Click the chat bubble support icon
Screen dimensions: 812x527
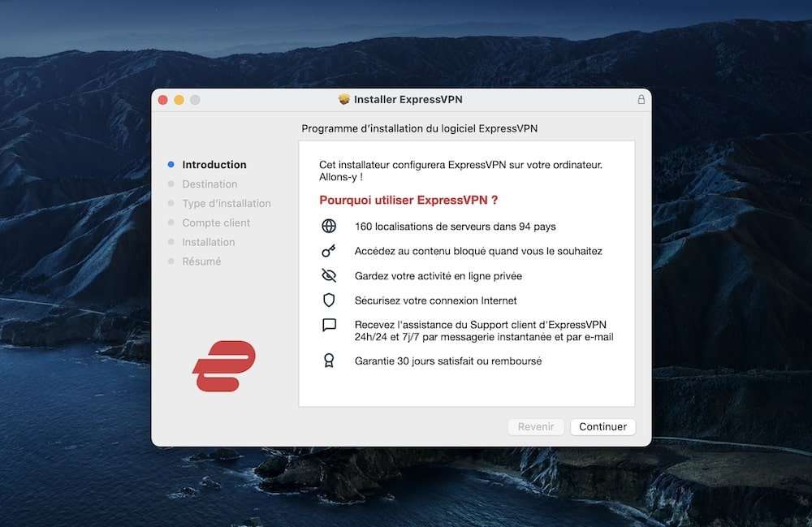(330, 325)
